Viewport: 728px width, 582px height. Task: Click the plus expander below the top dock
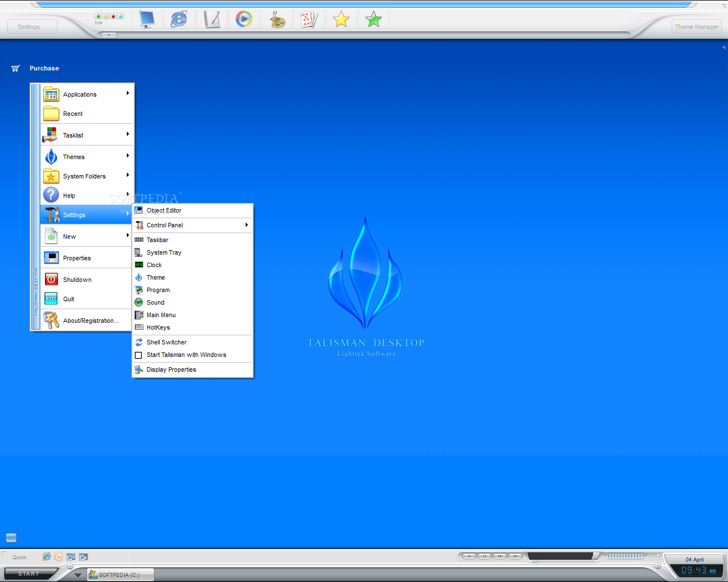click(x=109, y=35)
